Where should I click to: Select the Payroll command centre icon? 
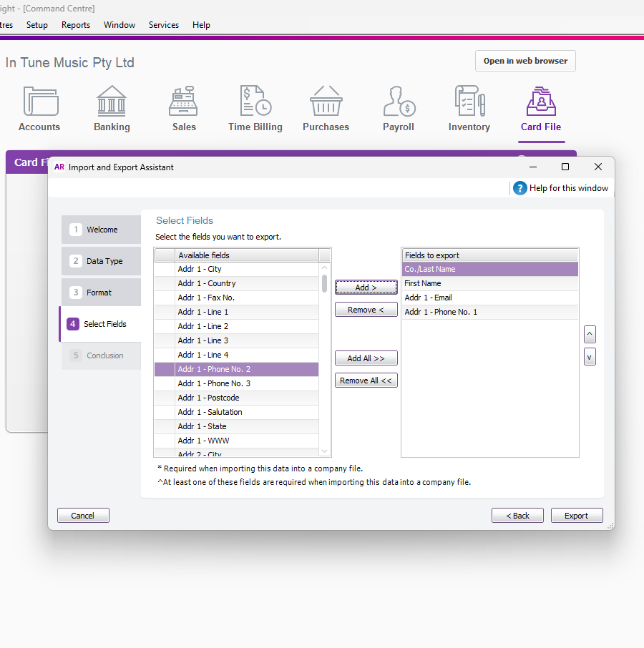click(x=398, y=107)
